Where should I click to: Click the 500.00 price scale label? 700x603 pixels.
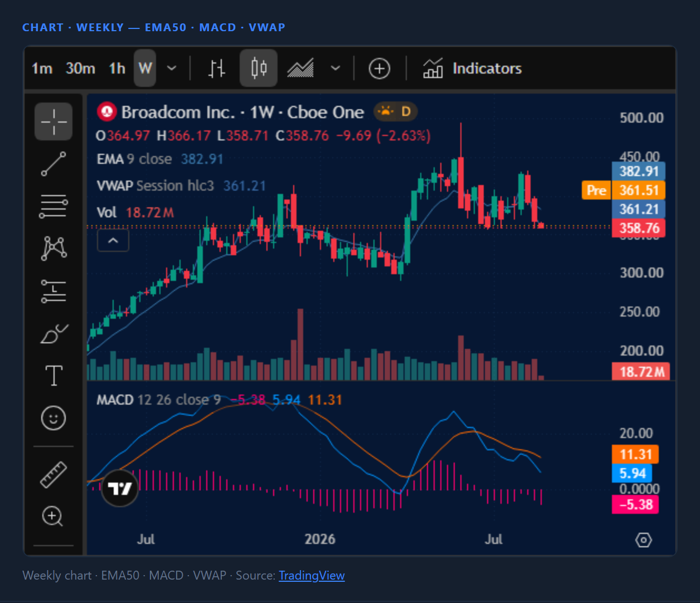[641, 118]
